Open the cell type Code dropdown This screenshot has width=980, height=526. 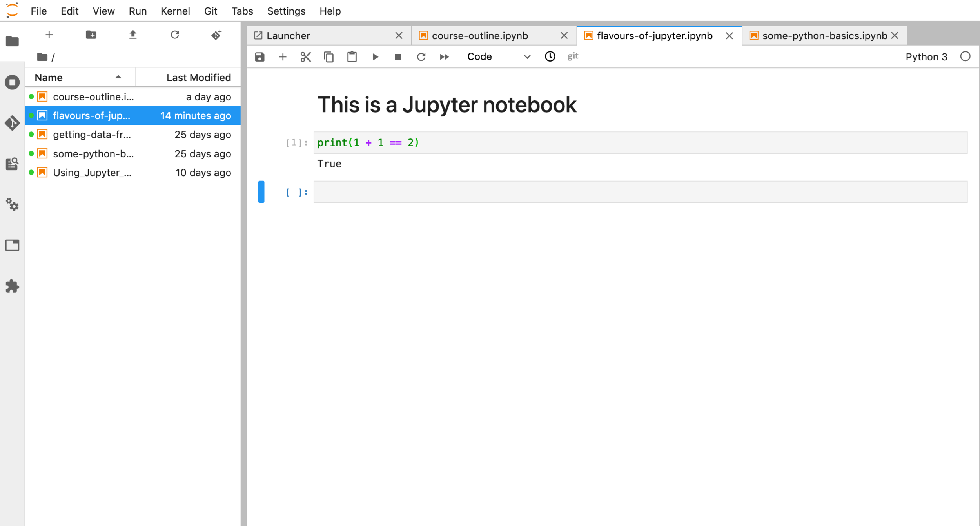tap(498, 57)
